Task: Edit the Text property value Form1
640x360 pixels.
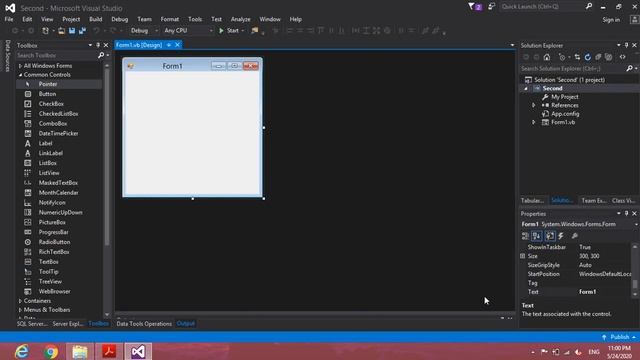Action: [604, 292]
